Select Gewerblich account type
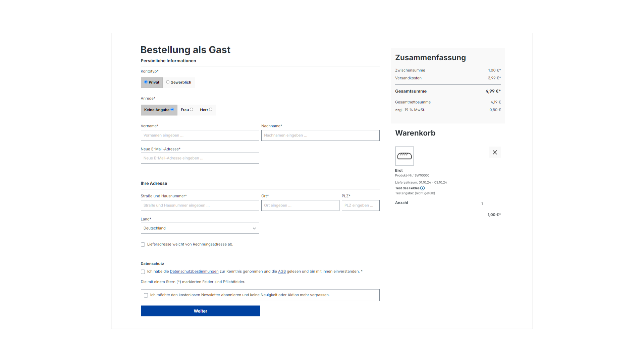This screenshot has width=644, height=362. 178,82
